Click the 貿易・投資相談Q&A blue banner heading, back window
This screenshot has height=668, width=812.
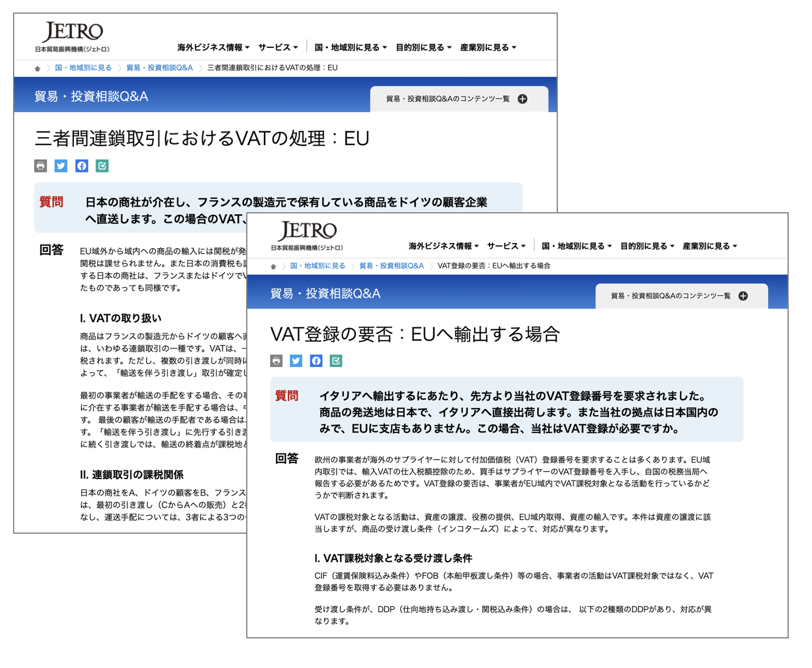[x=91, y=97]
